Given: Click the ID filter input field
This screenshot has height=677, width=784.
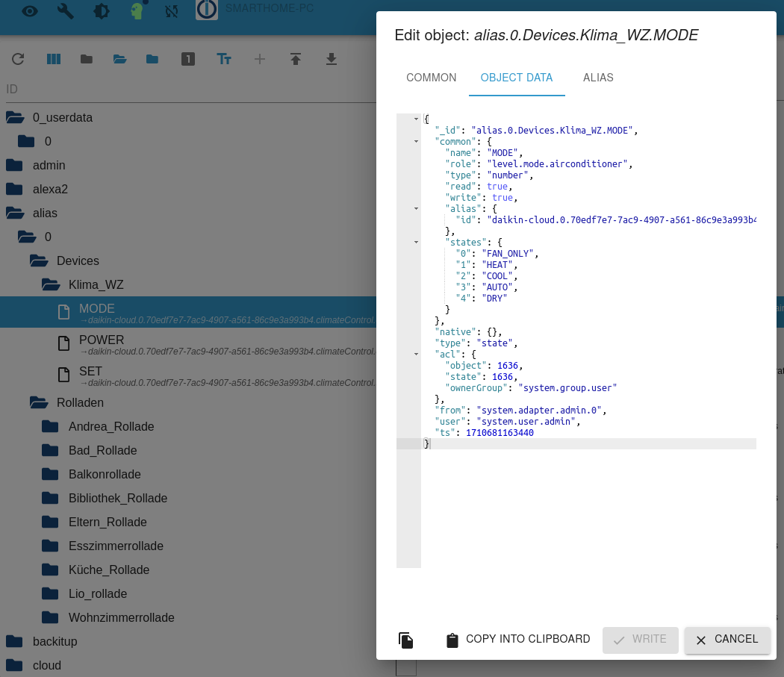Looking at the screenshot, I should (190, 90).
